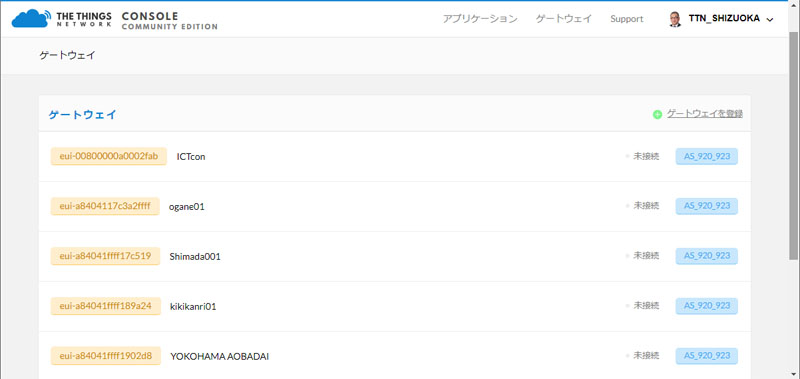This screenshot has height=379, width=800.
Task: Click the green plus register gateway icon
Action: pos(657,114)
